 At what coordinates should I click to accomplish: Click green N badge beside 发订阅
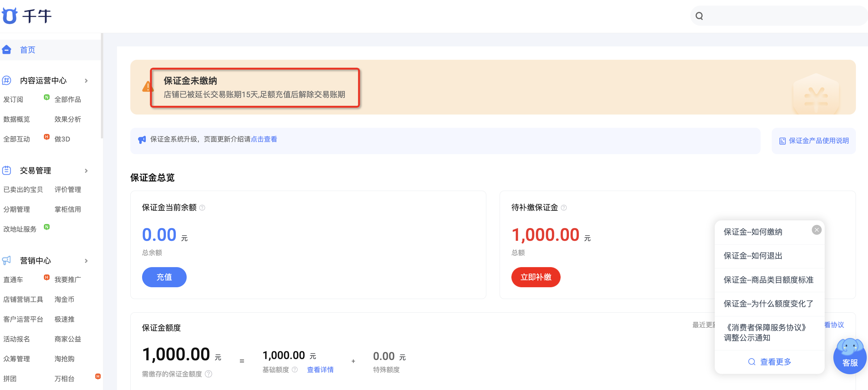point(47,97)
